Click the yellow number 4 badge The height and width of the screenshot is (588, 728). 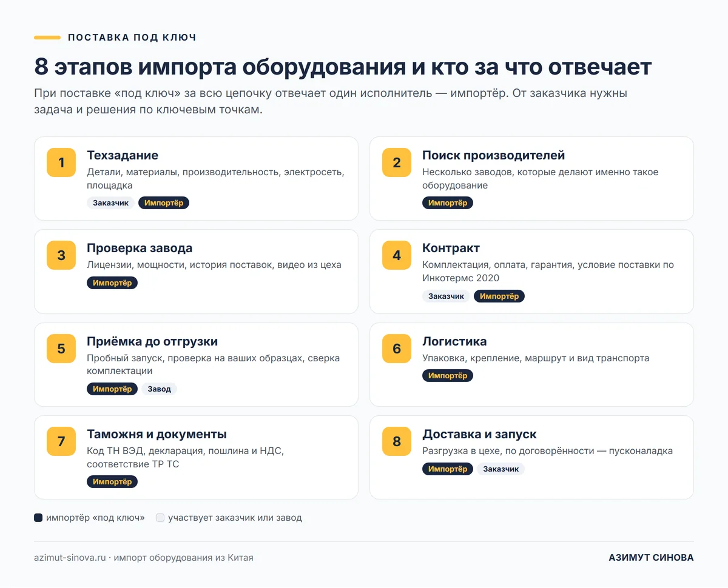point(397,255)
